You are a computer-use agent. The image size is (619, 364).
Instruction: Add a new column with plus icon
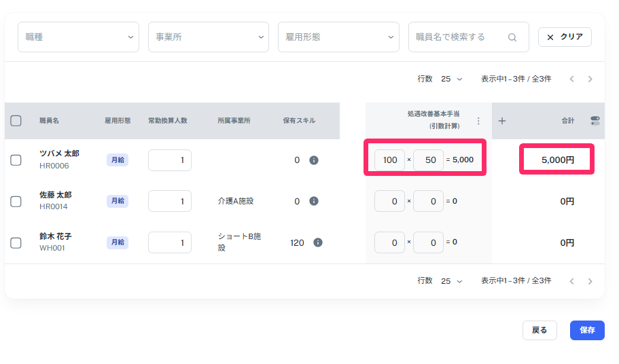pos(502,121)
